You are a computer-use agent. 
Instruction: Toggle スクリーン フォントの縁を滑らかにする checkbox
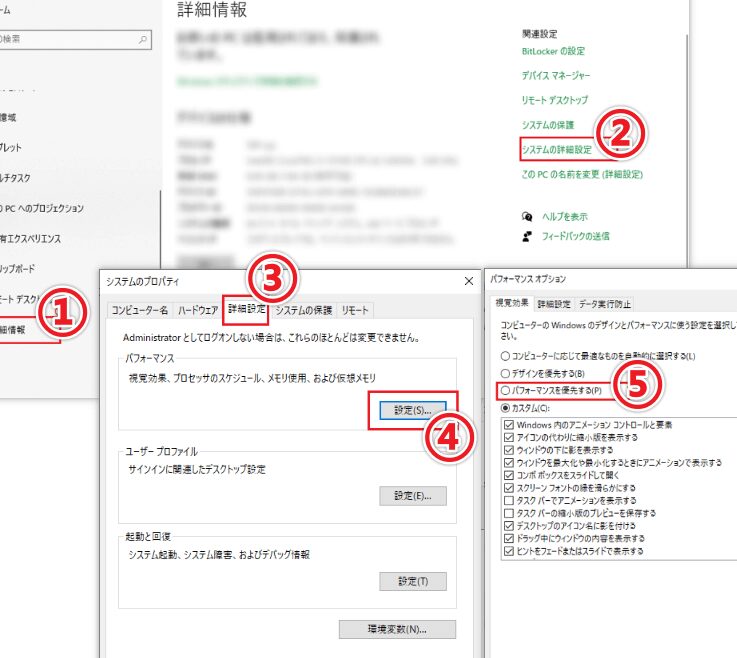point(509,488)
